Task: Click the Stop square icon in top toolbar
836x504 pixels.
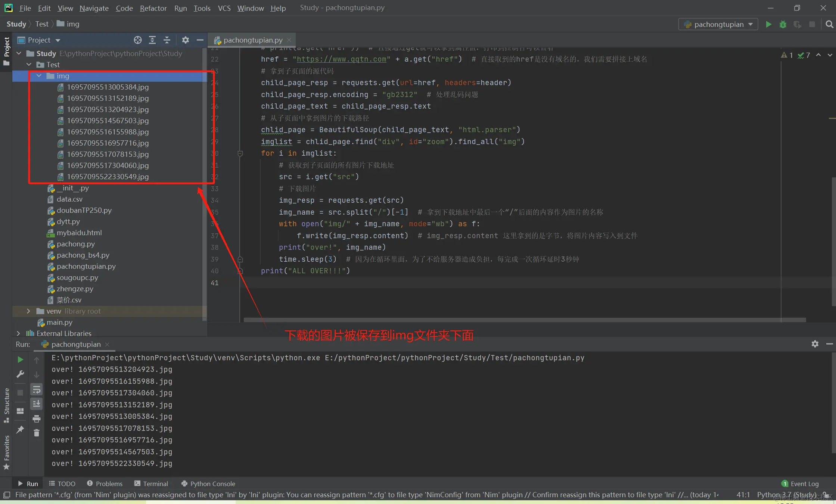Action: (x=812, y=24)
